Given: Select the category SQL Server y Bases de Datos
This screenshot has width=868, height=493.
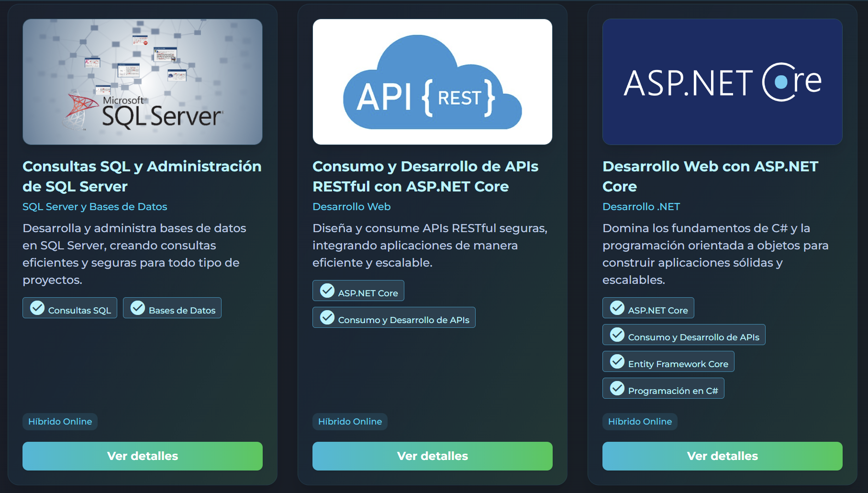Looking at the screenshot, I should tap(95, 207).
